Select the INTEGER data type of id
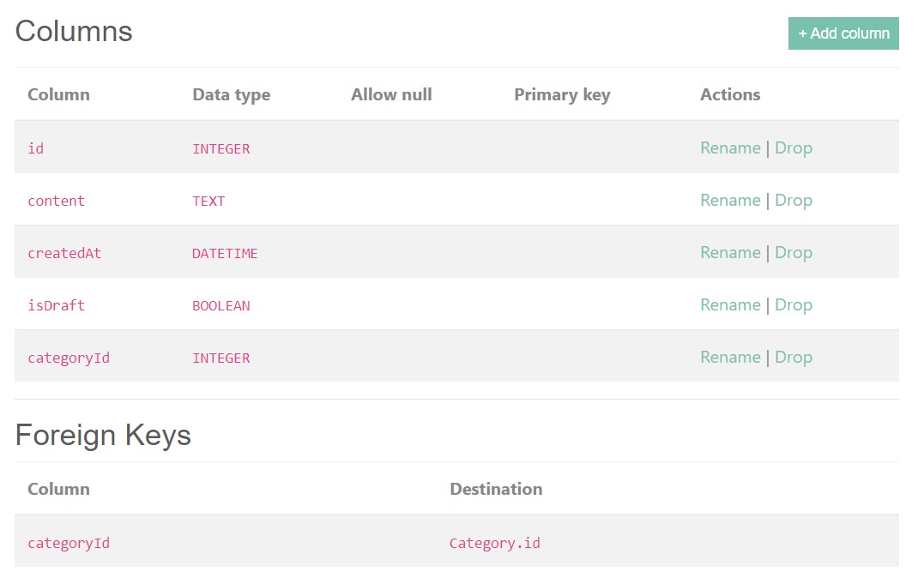The width and height of the screenshot is (924, 584). [x=220, y=148]
